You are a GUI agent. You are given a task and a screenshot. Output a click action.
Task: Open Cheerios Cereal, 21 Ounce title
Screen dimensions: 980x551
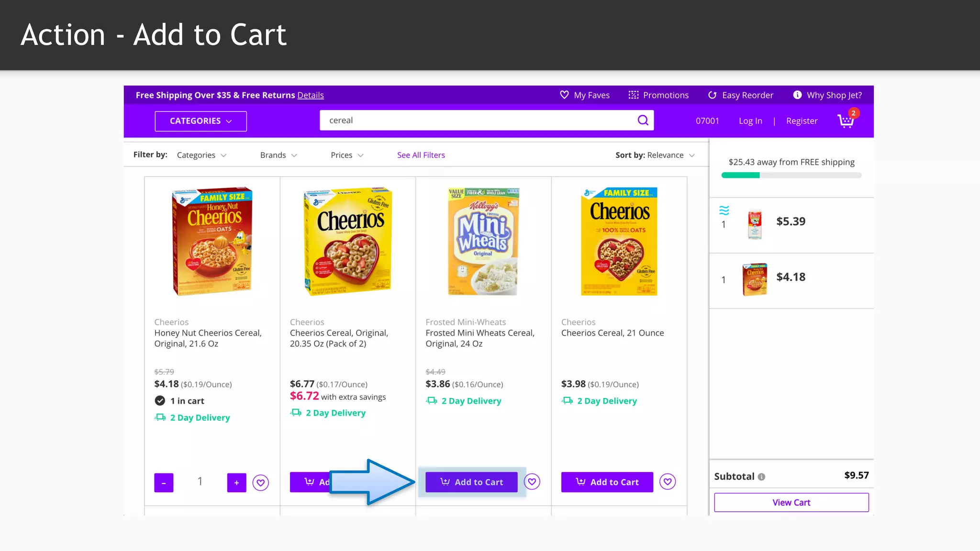click(612, 333)
